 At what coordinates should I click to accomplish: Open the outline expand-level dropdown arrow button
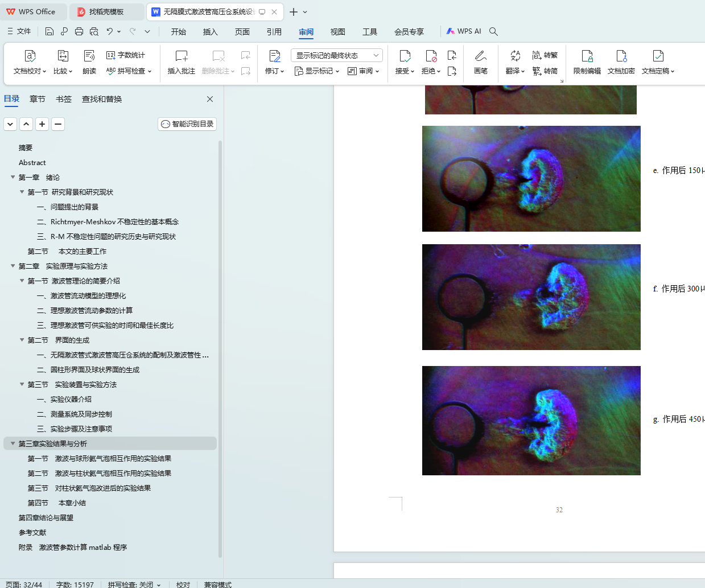[x=10, y=124]
